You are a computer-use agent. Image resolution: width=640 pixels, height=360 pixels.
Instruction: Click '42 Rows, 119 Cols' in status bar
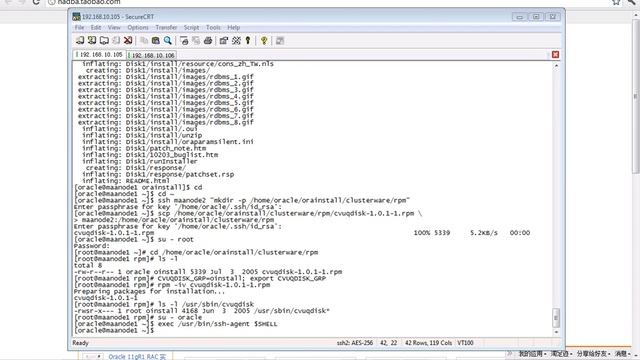click(428, 343)
